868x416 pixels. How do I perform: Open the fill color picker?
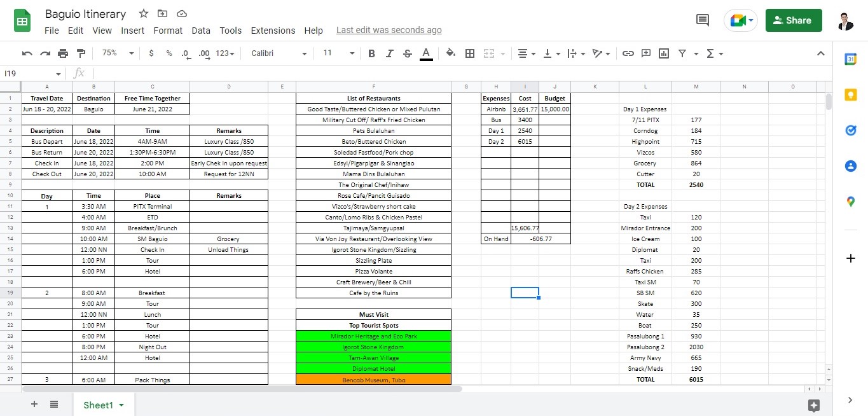(451, 53)
